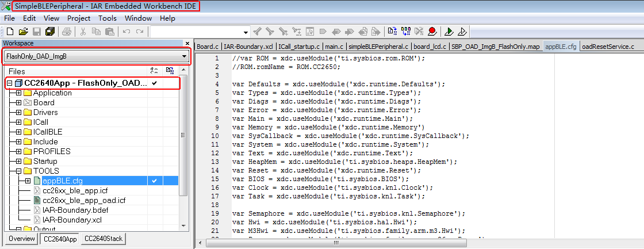The width and height of the screenshot is (644, 249).
Task: Toggle breakpoint with red circle icon
Action: 432,32
